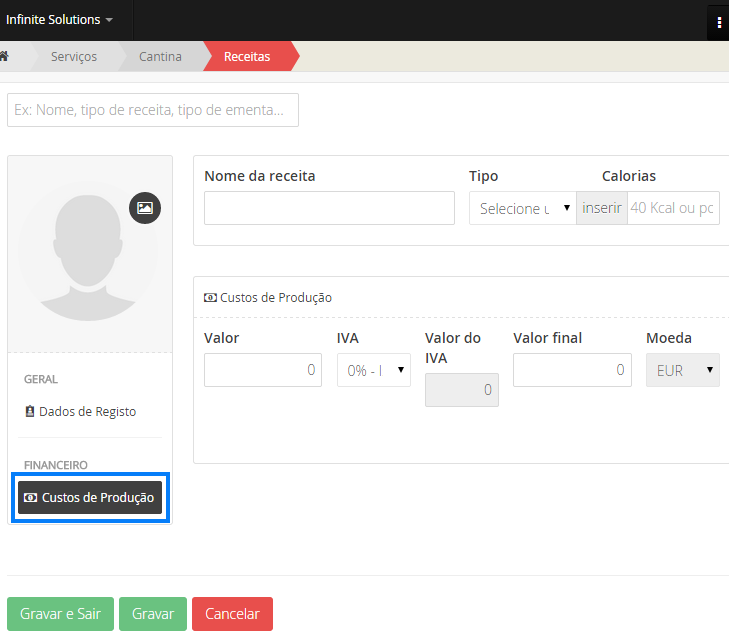Click the Nome da receita field
The height and width of the screenshot is (640, 729).
[x=329, y=208]
